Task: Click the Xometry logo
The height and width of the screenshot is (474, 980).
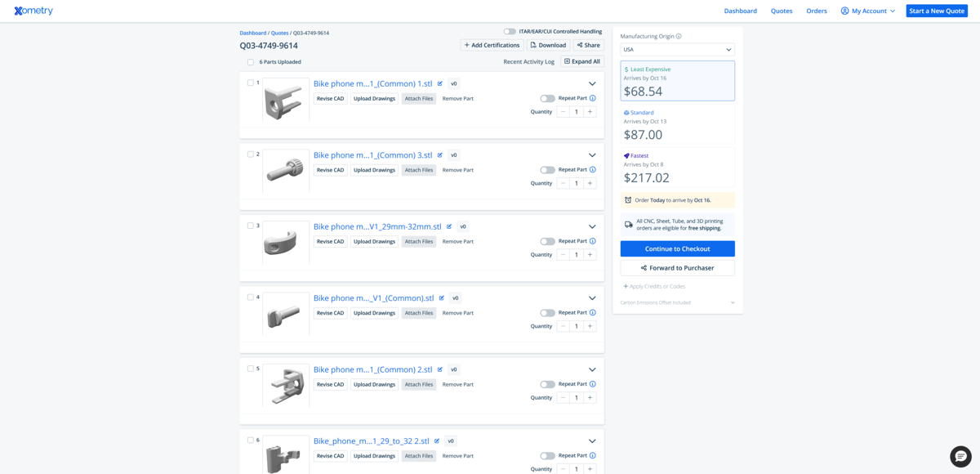Action: [33, 11]
